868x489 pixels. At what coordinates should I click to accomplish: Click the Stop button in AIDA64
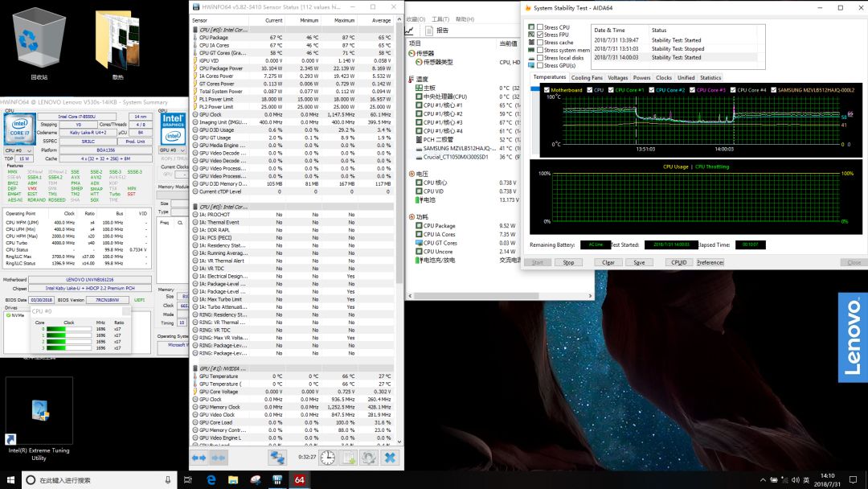(568, 262)
